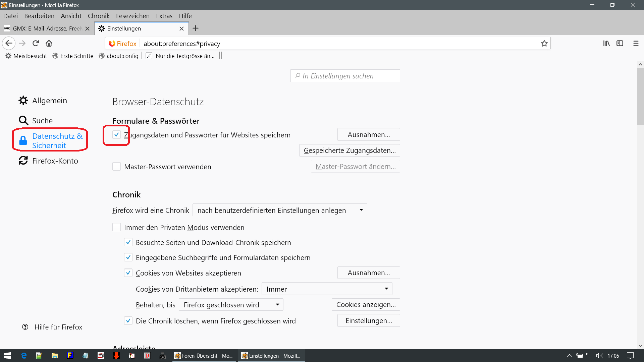Uncheck Cookies von Websites akzeptieren

click(128, 273)
